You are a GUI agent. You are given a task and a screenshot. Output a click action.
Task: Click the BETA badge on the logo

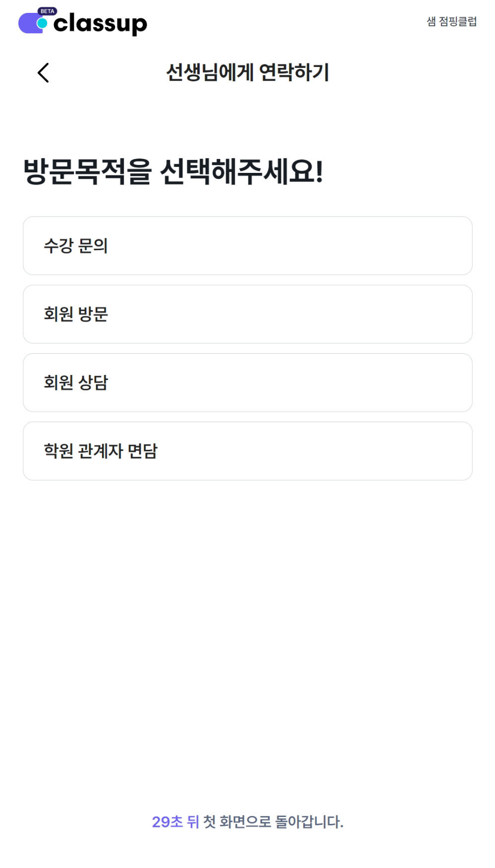[x=47, y=11]
